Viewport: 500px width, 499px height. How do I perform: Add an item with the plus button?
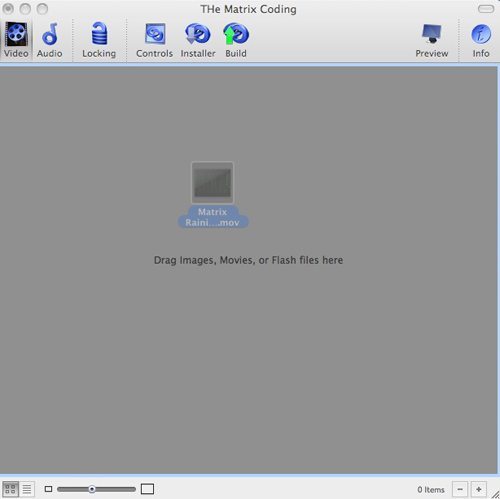coord(479,489)
